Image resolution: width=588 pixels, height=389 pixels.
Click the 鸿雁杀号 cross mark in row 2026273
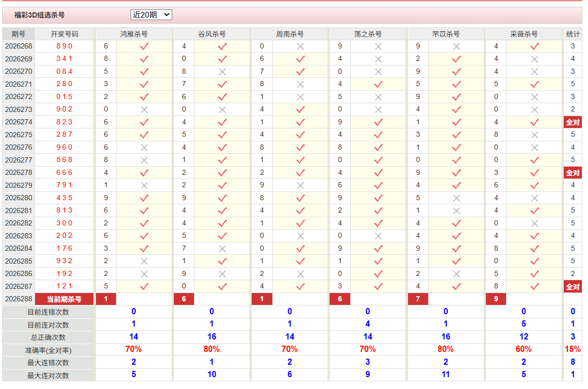pyautogui.click(x=144, y=109)
